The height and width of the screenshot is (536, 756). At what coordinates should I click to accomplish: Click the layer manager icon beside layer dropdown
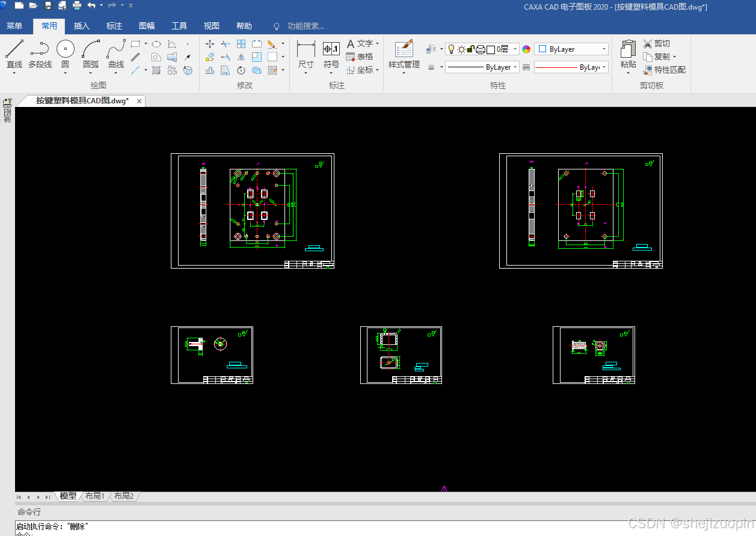click(x=431, y=49)
